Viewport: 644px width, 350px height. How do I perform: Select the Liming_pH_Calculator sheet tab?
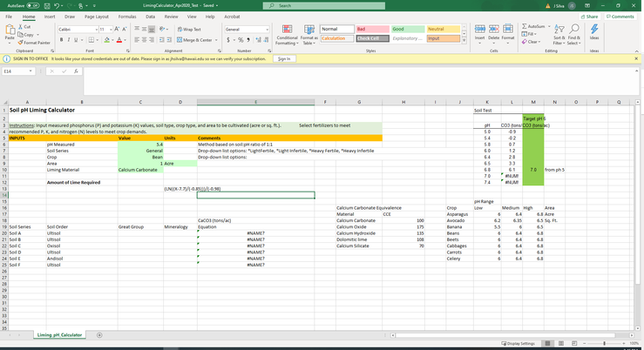[59, 335]
